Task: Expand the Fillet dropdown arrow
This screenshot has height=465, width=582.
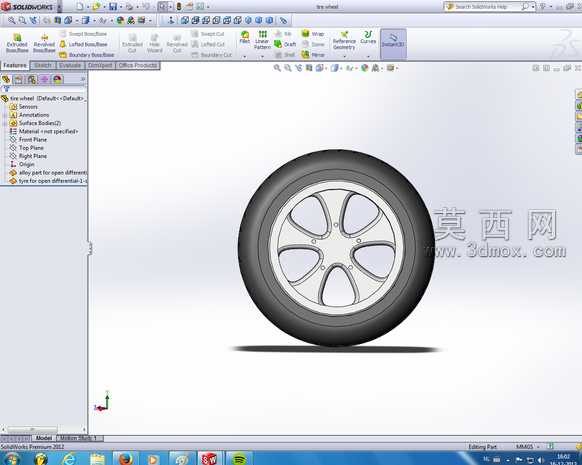Action: (x=245, y=56)
